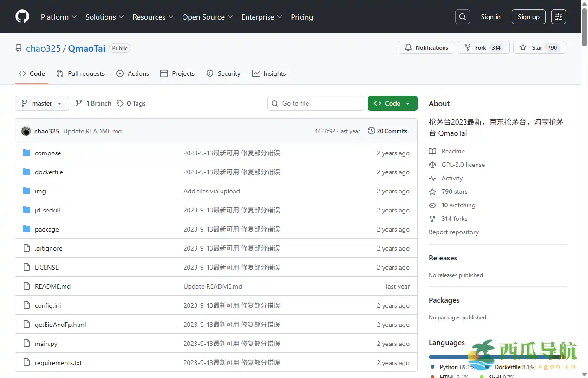Expand the master branch dropdown

(42, 103)
